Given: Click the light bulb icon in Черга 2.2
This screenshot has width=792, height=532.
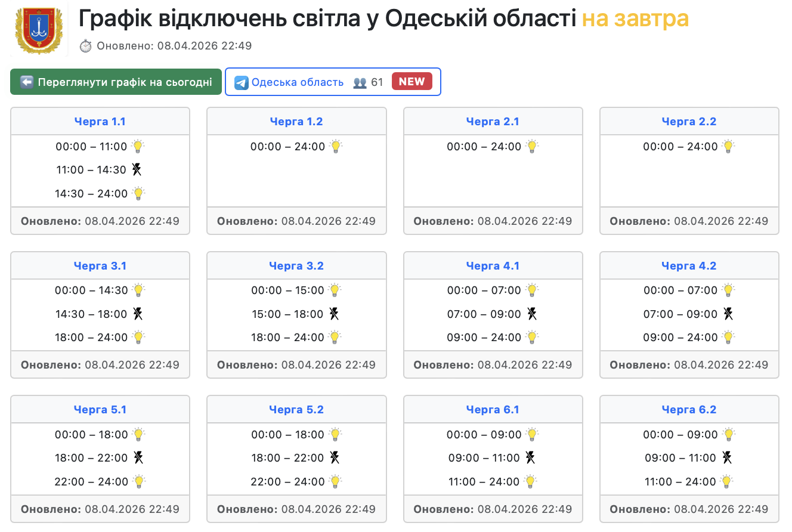Looking at the screenshot, I should pos(728,146).
